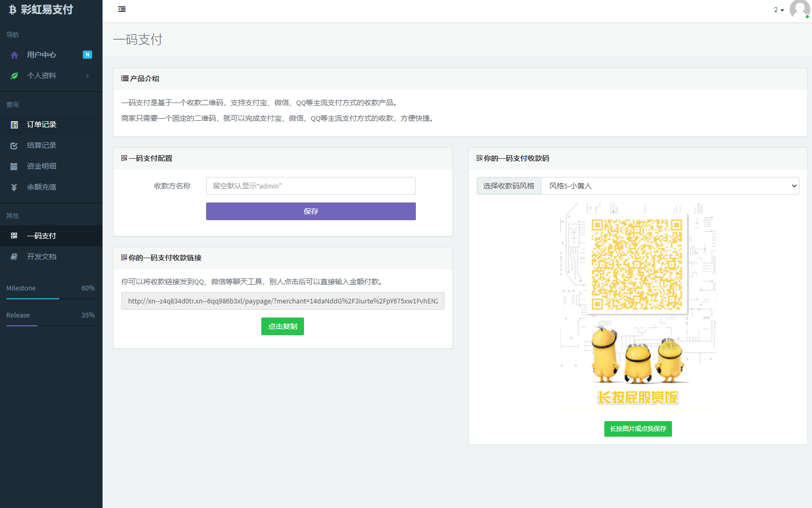Viewport: 812px width, 508px height.
Task: Go to 订单记录 menu item
Action: tap(42, 125)
